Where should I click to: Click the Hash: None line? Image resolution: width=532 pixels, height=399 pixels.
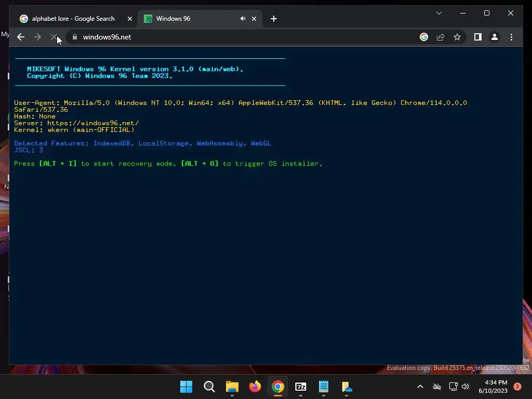(x=35, y=116)
